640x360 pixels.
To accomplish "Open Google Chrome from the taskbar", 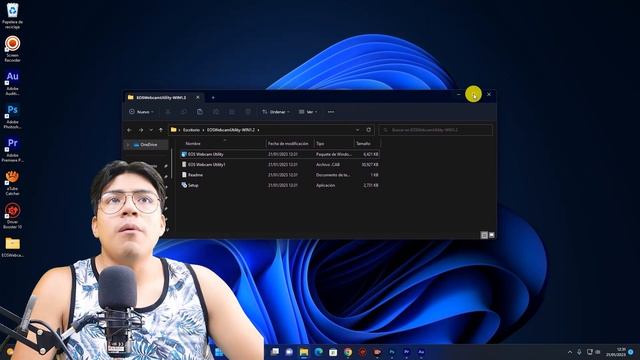I will pyautogui.click(x=348, y=352).
